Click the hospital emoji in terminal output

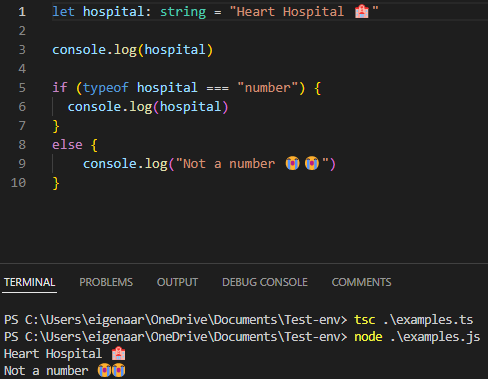118,354
